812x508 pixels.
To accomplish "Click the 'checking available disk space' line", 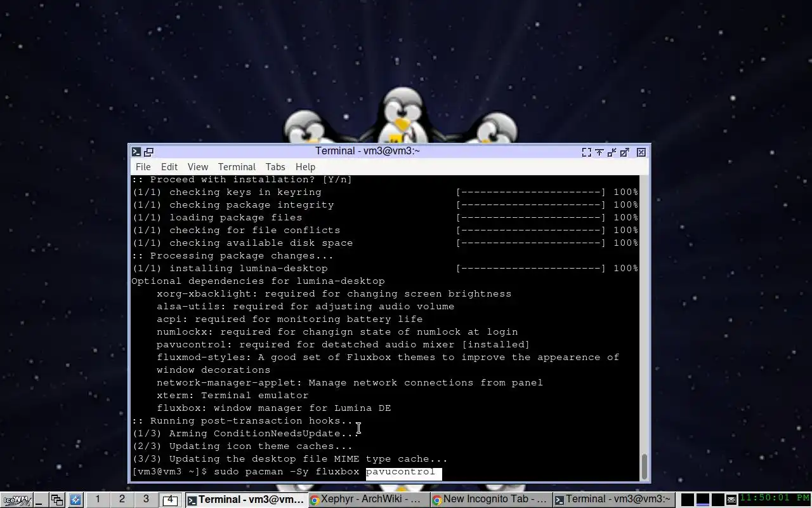I will 384,243.
